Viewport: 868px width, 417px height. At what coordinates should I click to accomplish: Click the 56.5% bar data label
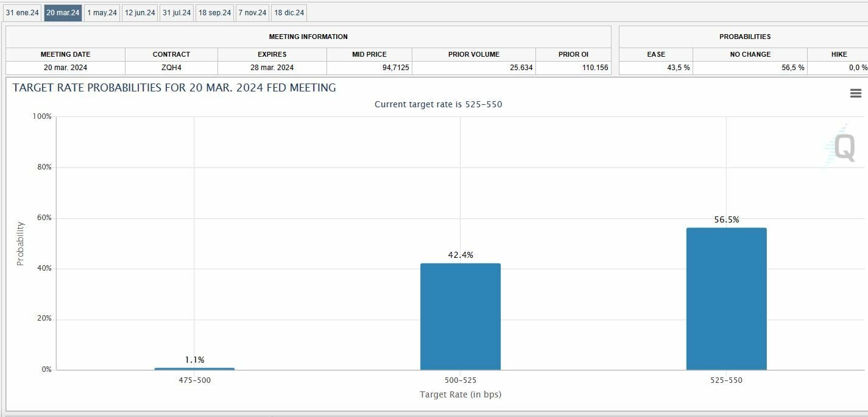[727, 219]
